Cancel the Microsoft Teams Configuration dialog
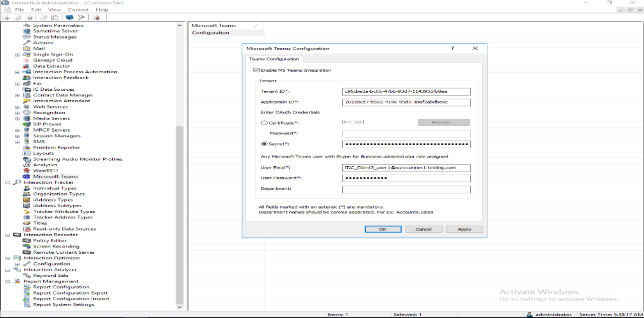Screen dimensions: 644x318 click(424, 229)
